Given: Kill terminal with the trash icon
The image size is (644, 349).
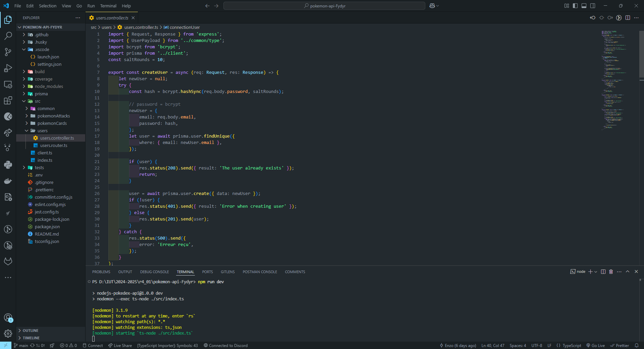Looking at the screenshot, I should (611, 272).
